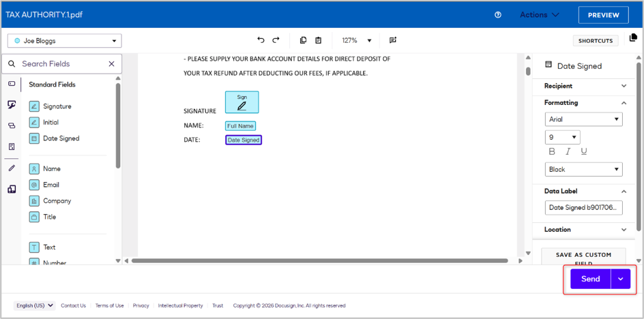Select the Standard Fields sidebar icon

(x=12, y=84)
